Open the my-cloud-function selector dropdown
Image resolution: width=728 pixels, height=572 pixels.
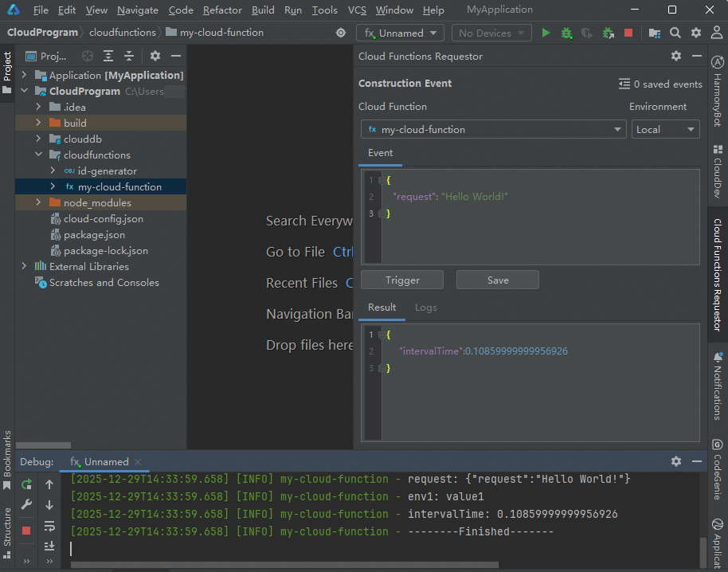click(x=493, y=129)
